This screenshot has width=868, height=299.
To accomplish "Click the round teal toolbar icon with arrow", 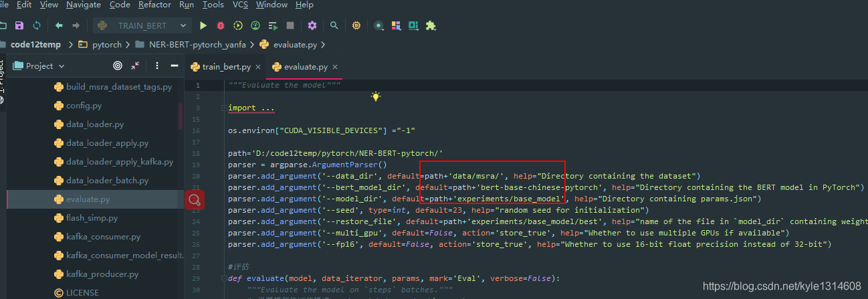I will [x=378, y=25].
